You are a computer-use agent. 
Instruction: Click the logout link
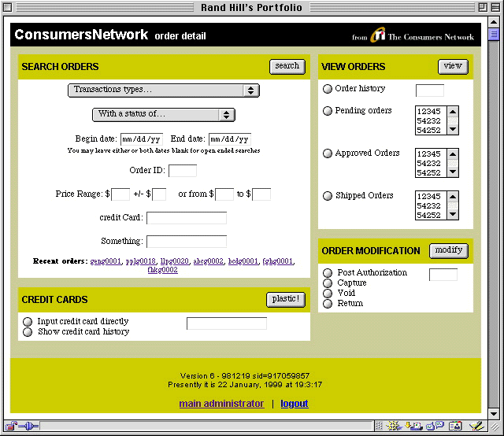coord(294,404)
